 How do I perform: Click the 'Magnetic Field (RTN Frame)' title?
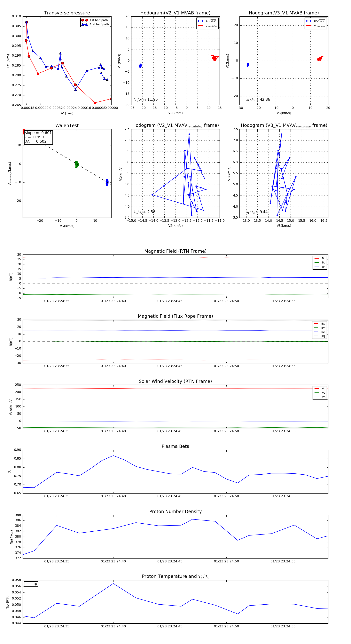[x=175, y=251]
